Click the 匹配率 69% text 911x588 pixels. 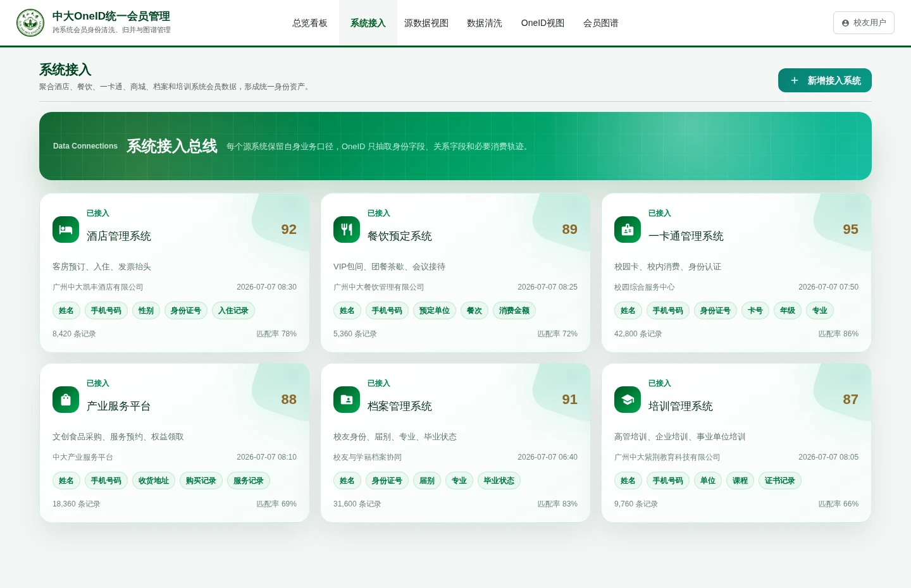pyautogui.click(x=276, y=504)
